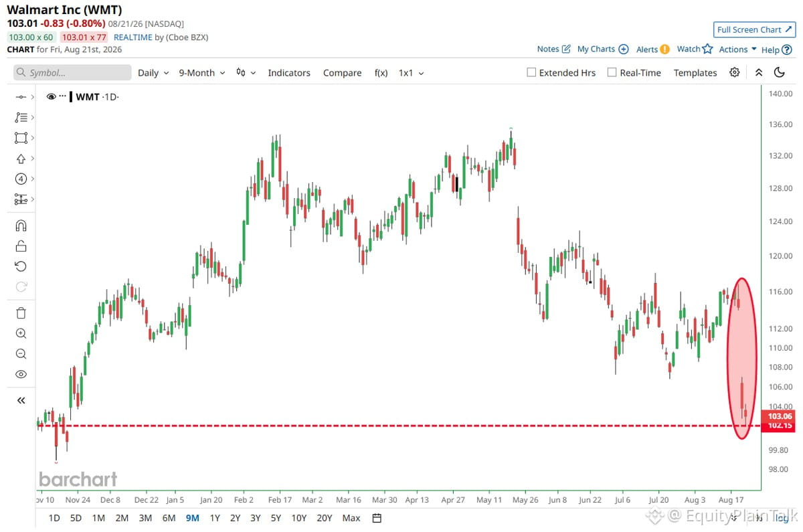Click the undo arrow icon
Image resolution: width=803 pixels, height=532 pixels.
click(21, 266)
